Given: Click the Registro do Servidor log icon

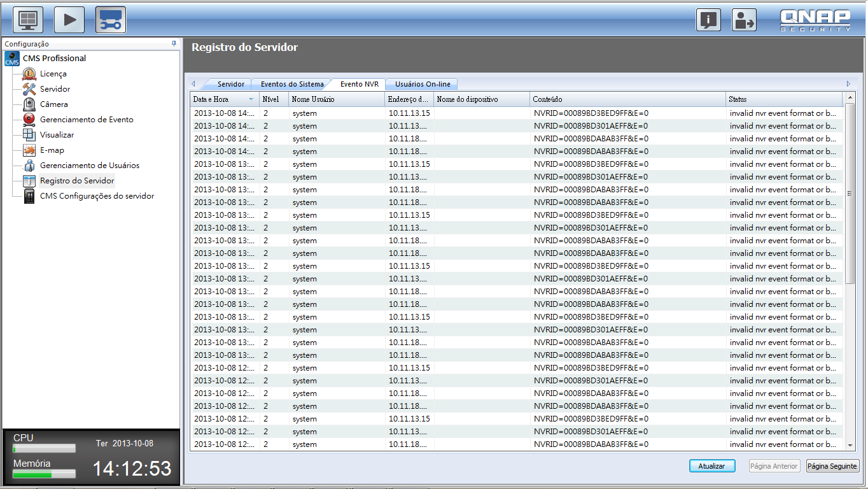Looking at the screenshot, I should point(29,181).
